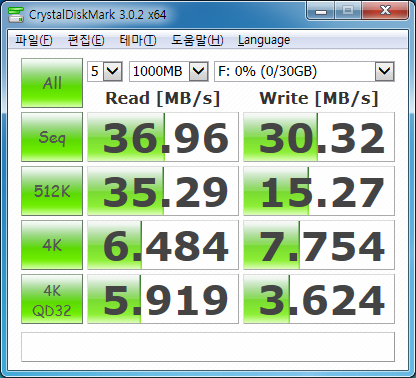
Task: Run the 4K QD32 benchmark test
Action: point(52,299)
